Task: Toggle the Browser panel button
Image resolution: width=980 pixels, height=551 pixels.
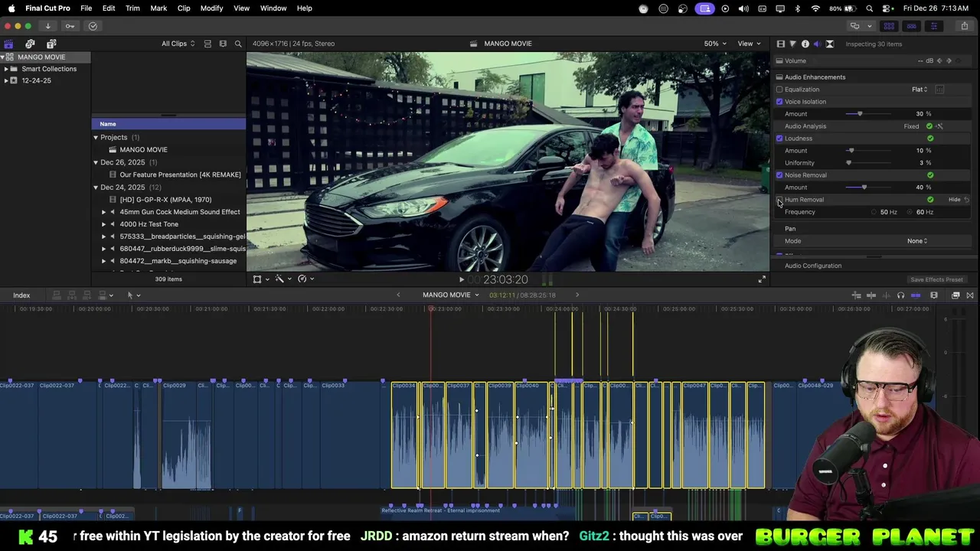Action: pyautogui.click(x=889, y=26)
